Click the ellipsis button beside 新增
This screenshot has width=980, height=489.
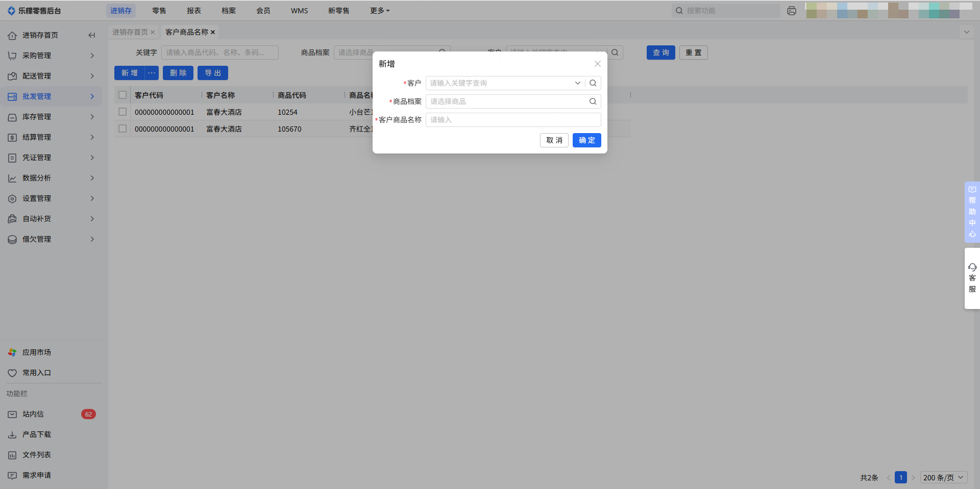152,73
